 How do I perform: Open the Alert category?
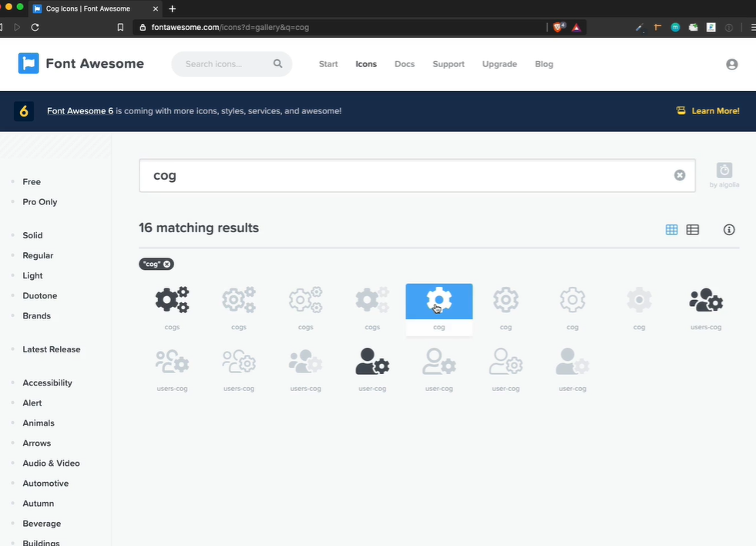pyautogui.click(x=32, y=403)
